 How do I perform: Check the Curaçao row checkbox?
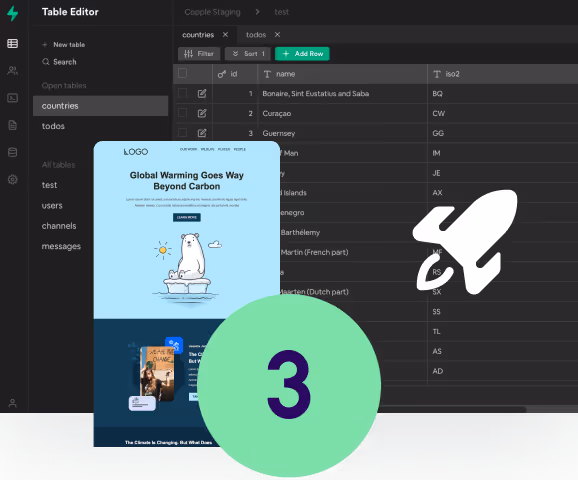[x=182, y=112]
